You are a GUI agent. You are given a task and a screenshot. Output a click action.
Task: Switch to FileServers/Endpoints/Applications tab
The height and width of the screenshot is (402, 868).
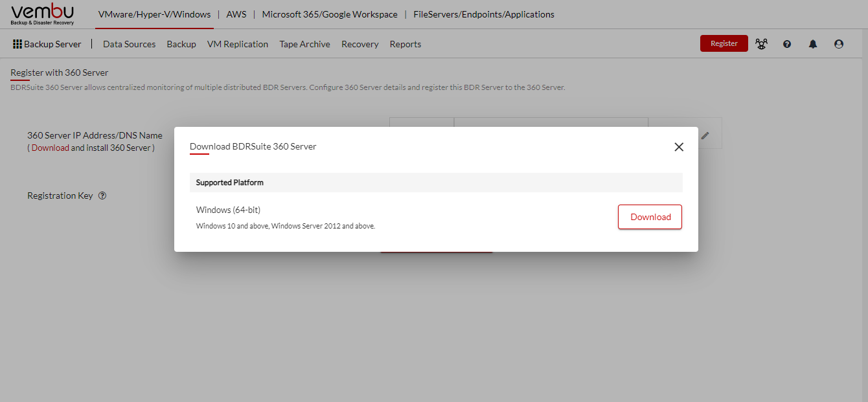(x=484, y=14)
